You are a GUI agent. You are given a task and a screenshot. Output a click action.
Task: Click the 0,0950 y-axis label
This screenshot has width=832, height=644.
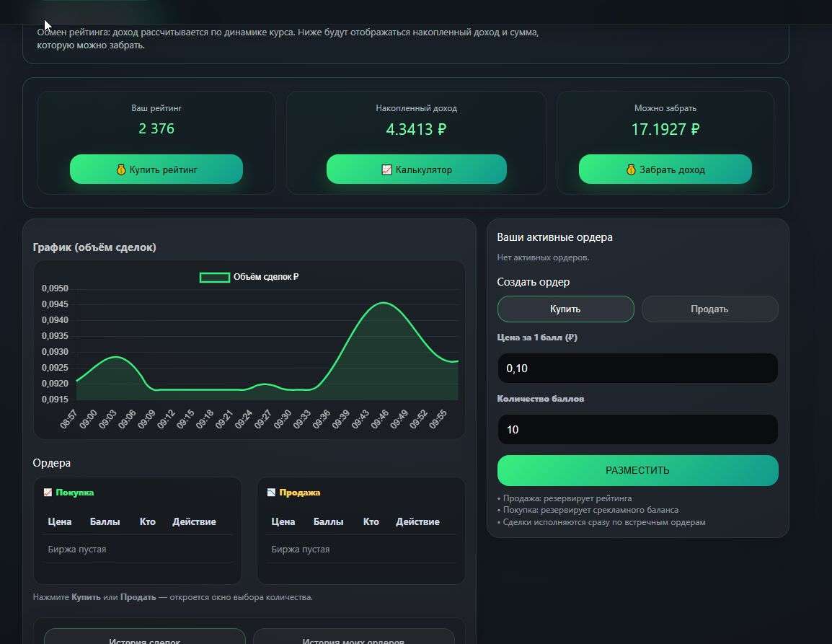(56, 288)
